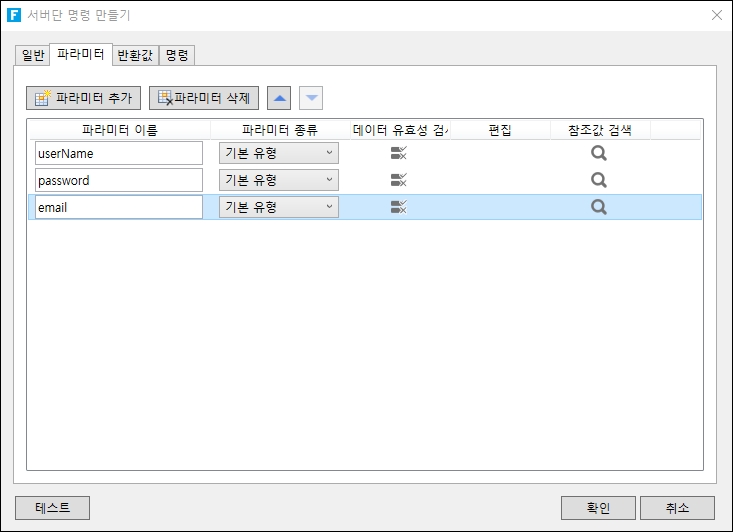
Task: Click data validation icon for password row
Action: click(x=398, y=180)
